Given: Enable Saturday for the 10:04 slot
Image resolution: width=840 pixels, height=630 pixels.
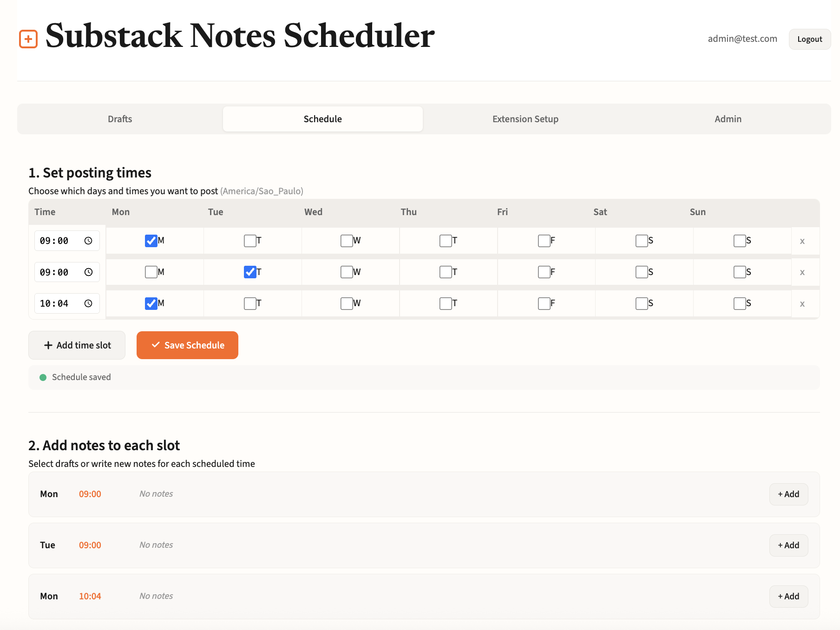Looking at the screenshot, I should coord(642,303).
